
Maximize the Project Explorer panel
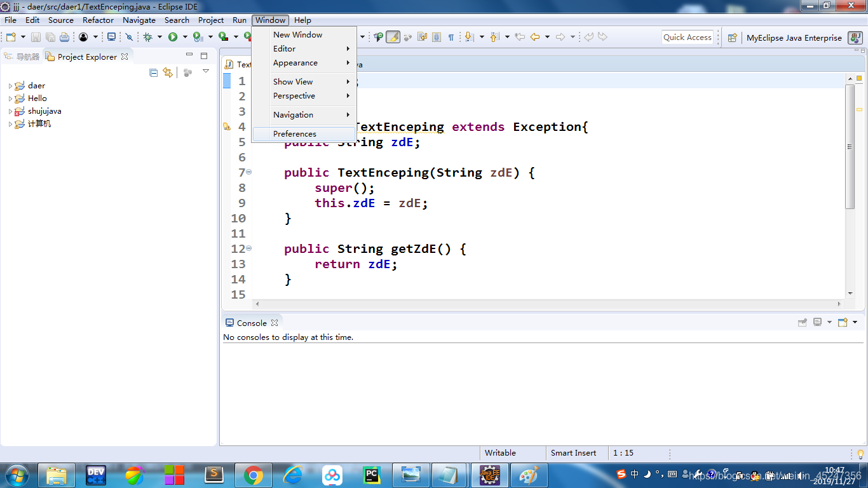tap(204, 56)
